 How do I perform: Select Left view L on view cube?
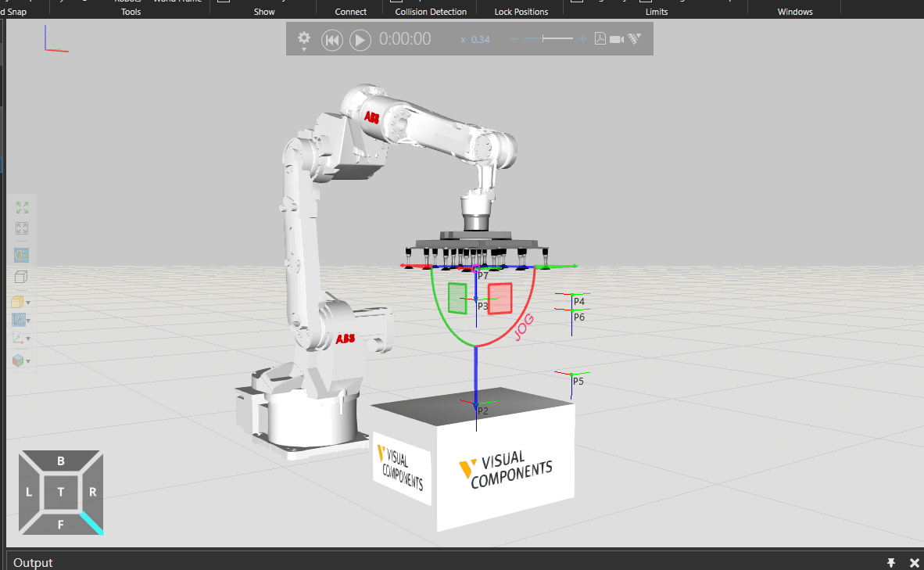click(x=29, y=492)
